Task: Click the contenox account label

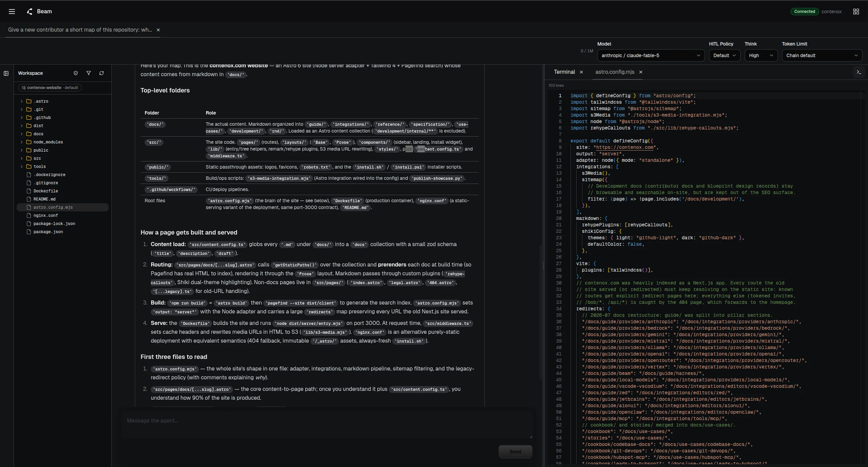Action: 831,12
